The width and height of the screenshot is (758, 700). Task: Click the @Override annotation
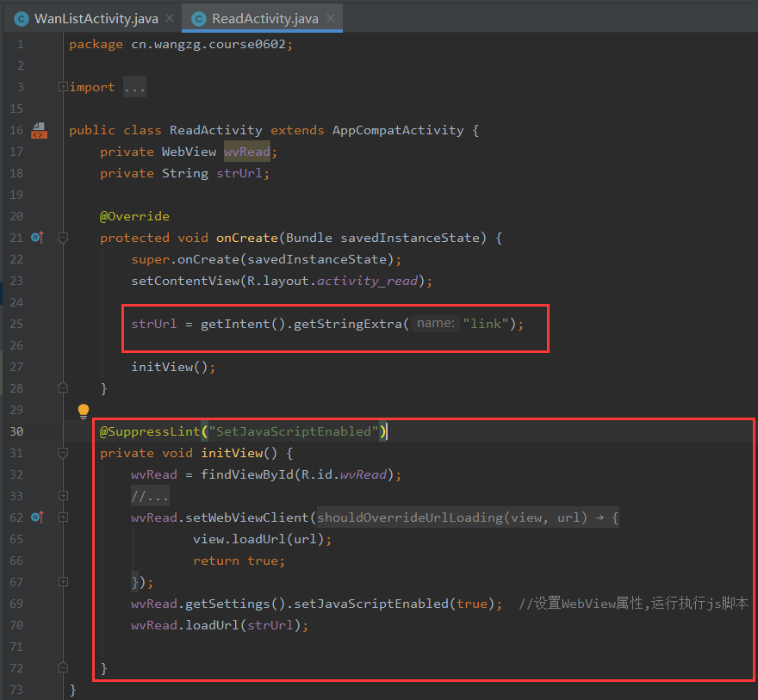134,216
